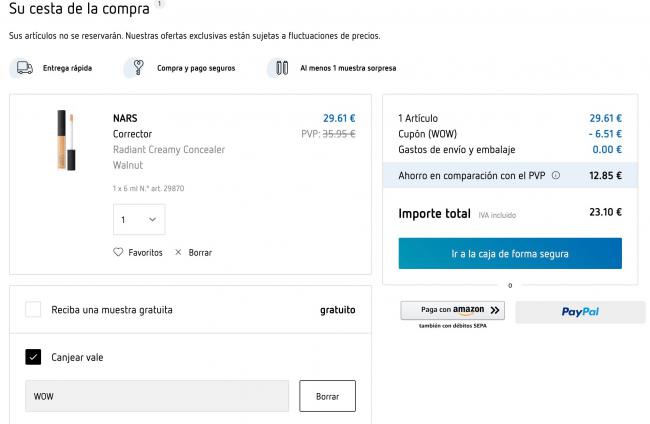650x424 pixels.
Task: Click the fast delivery truck icon
Action: [23, 68]
